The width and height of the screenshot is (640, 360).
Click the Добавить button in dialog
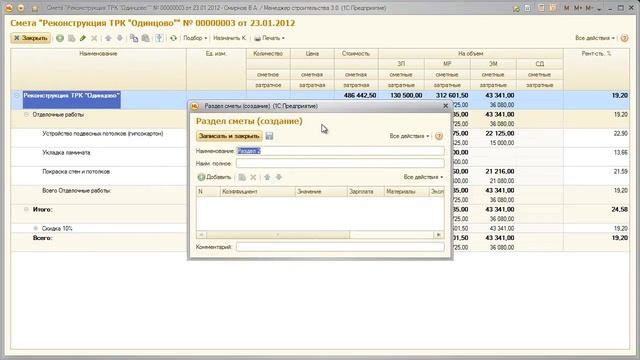214,177
